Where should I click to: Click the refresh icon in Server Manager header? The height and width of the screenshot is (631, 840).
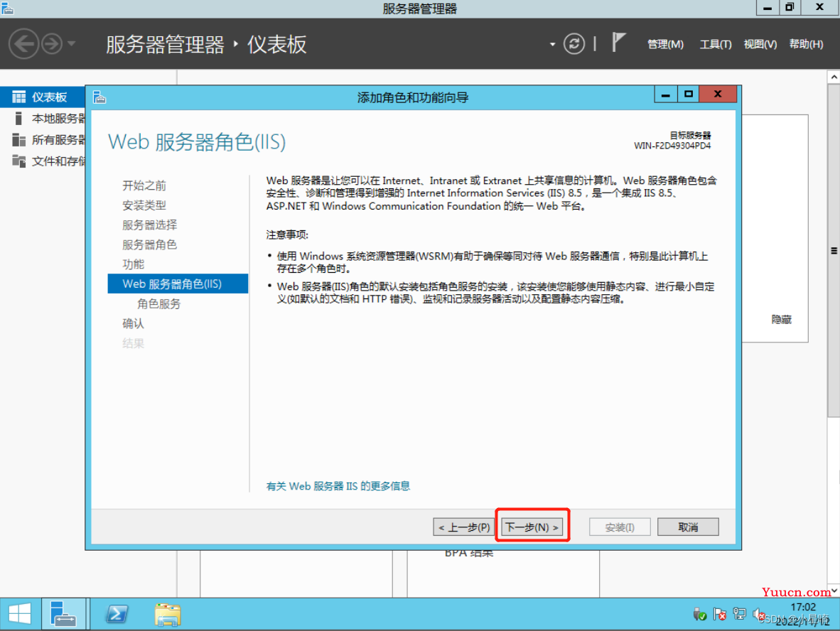(x=574, y=44)
